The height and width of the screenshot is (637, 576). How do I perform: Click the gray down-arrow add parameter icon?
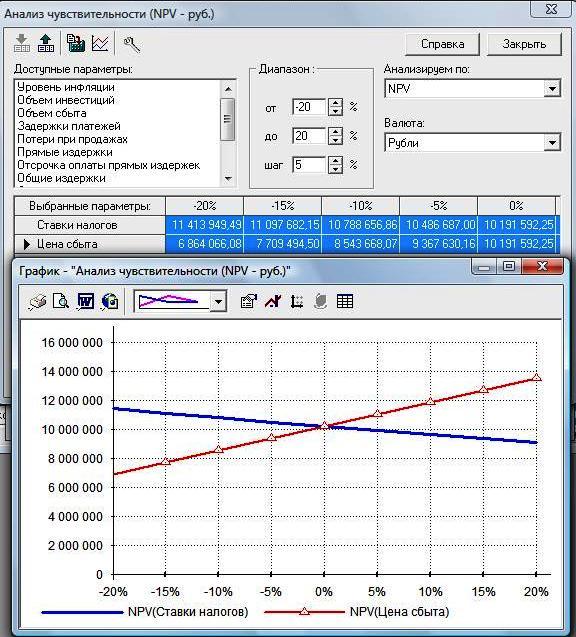(22, 43)
